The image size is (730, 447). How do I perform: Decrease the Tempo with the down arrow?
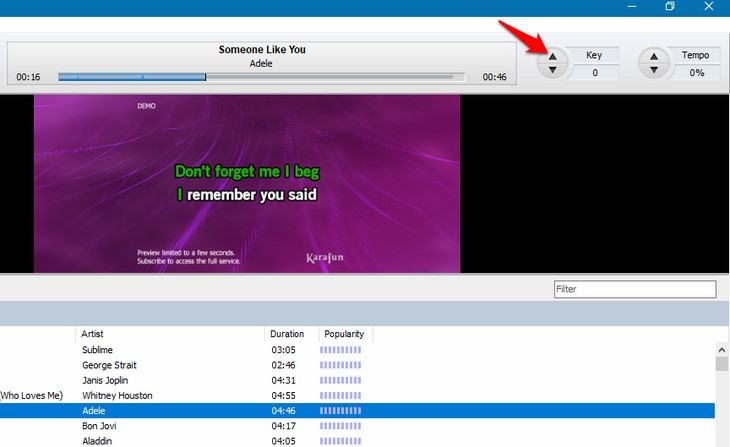point(654,70)
